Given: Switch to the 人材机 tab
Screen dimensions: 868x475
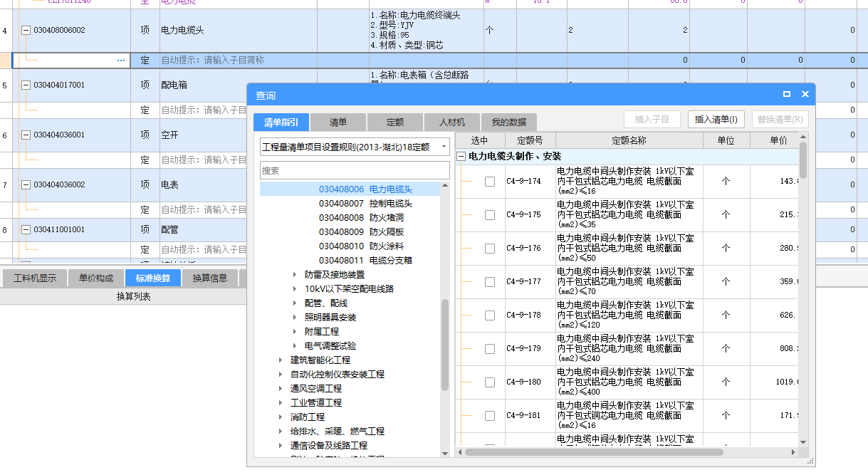Looking at the screenshot, I should pyautogui.click(x=452, y=122).
